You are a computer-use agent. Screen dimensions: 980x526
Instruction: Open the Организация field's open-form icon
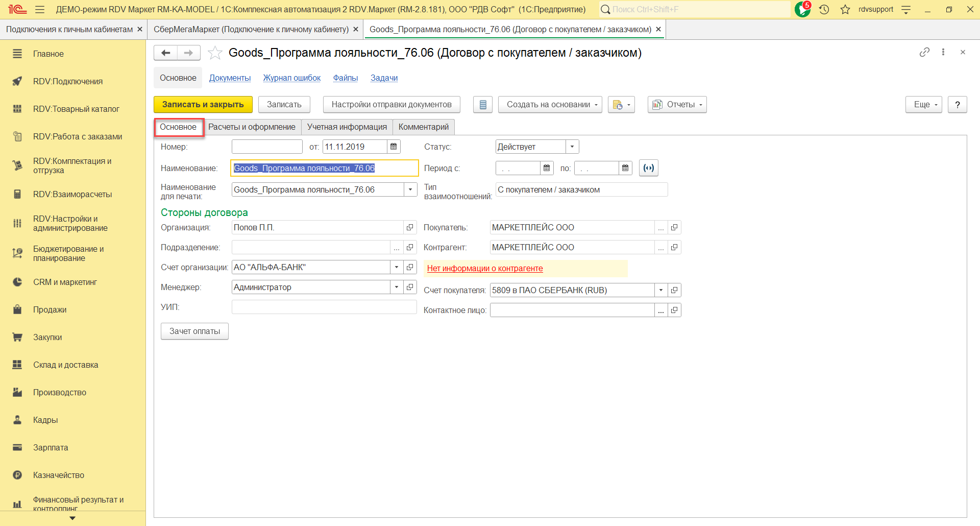(410, 228)
